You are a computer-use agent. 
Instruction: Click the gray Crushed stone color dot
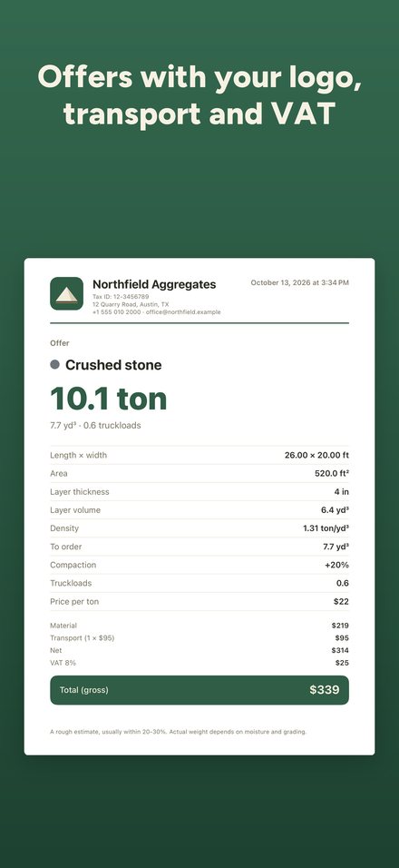point(54,365)
